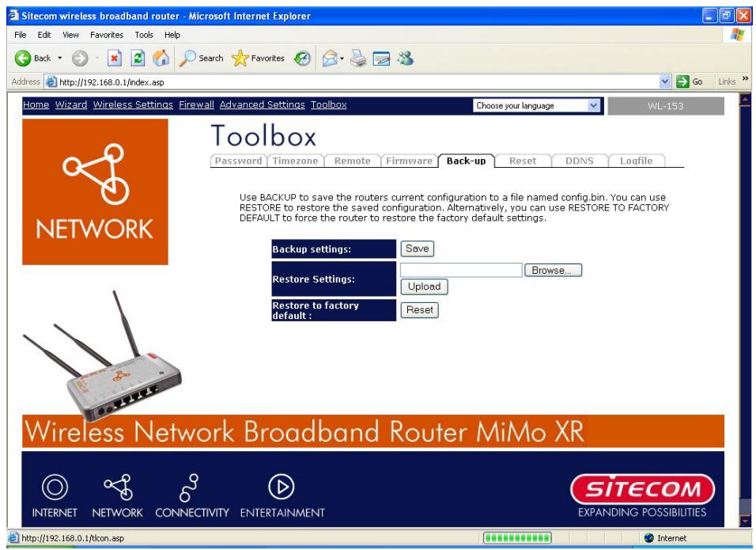The width and height of the screenshot is (756, 550).
Task: Click the router product image
Action: click(103, 357)
